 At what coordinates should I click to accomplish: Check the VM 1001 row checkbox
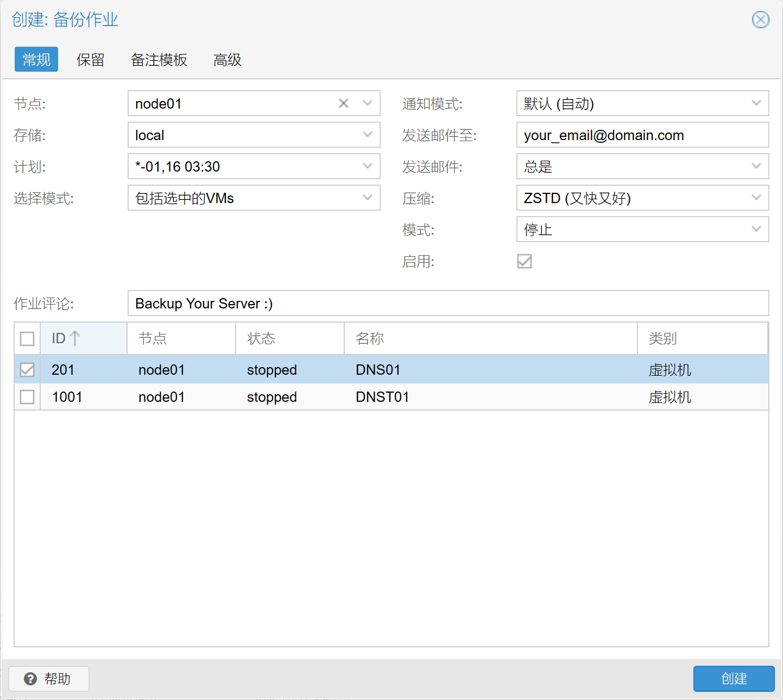(27, 397)
